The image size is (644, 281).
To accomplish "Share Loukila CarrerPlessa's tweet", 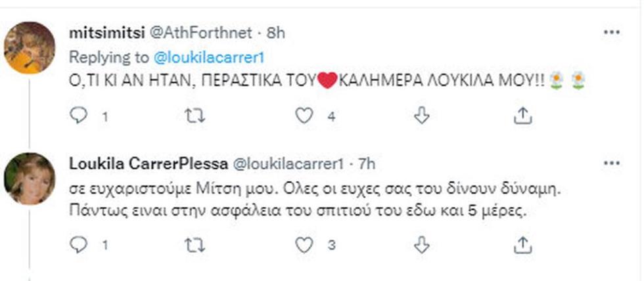I will 523,244.
